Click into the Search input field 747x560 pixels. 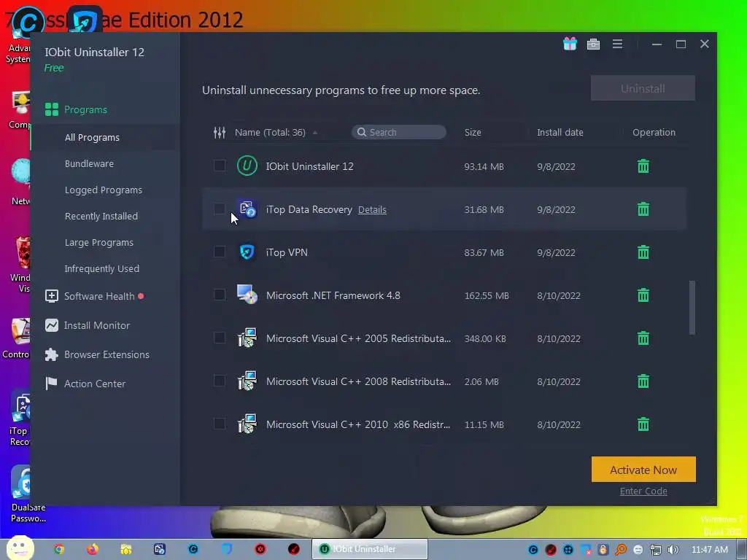(x=399, y=132)
